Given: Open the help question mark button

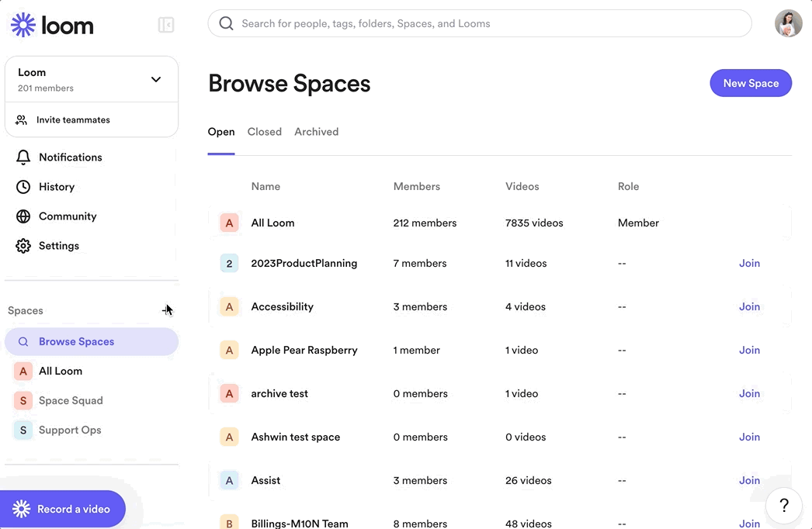Looking at the screenshot, I should [783, 506].
